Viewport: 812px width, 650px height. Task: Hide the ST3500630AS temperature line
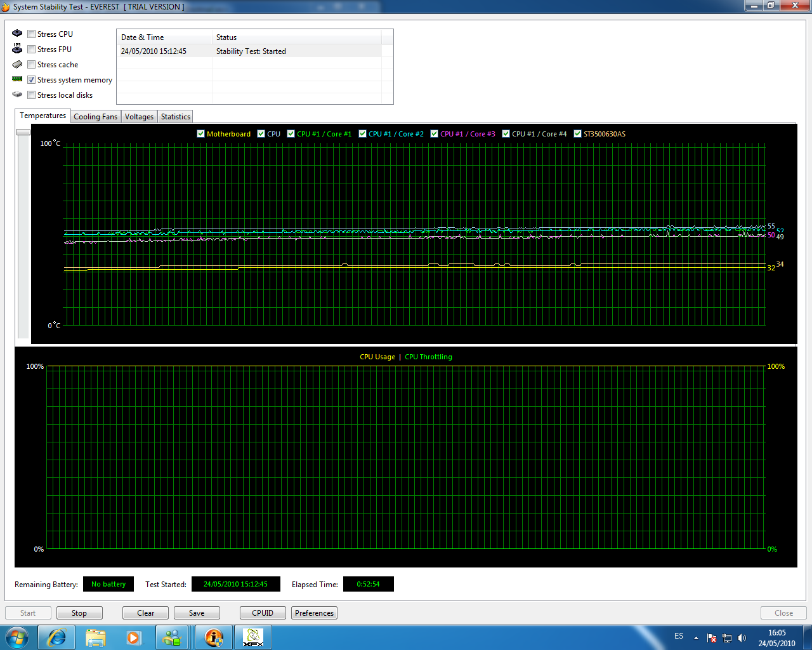(578, 134)
